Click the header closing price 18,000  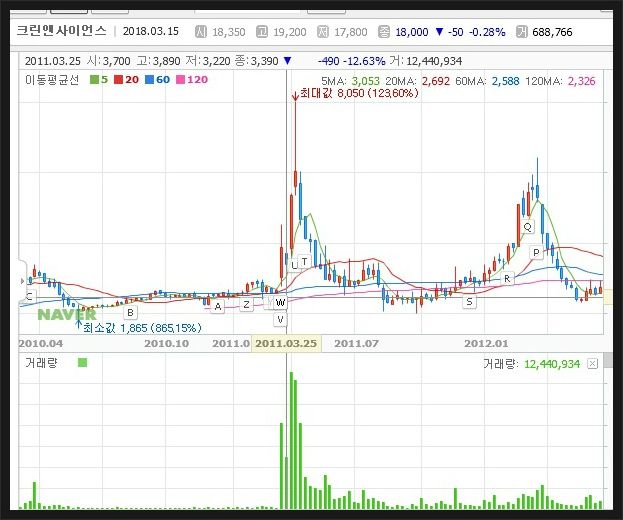coord(412,32)
